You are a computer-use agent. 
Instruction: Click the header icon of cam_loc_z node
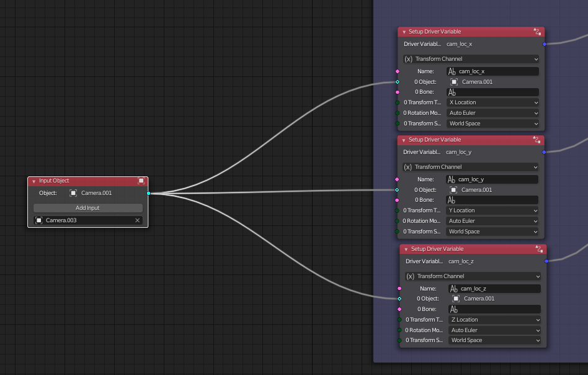[539, 249]
